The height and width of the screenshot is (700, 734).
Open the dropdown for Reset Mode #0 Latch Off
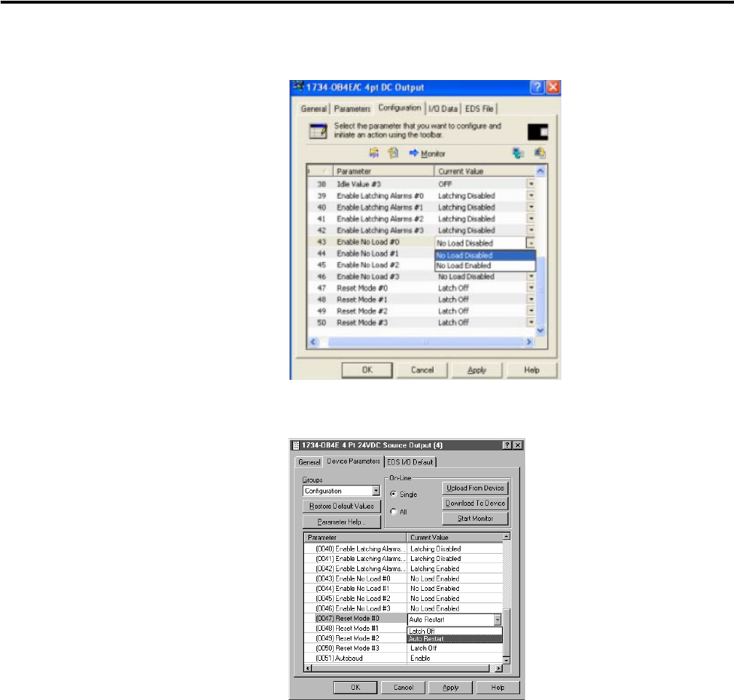coord(531,287)
